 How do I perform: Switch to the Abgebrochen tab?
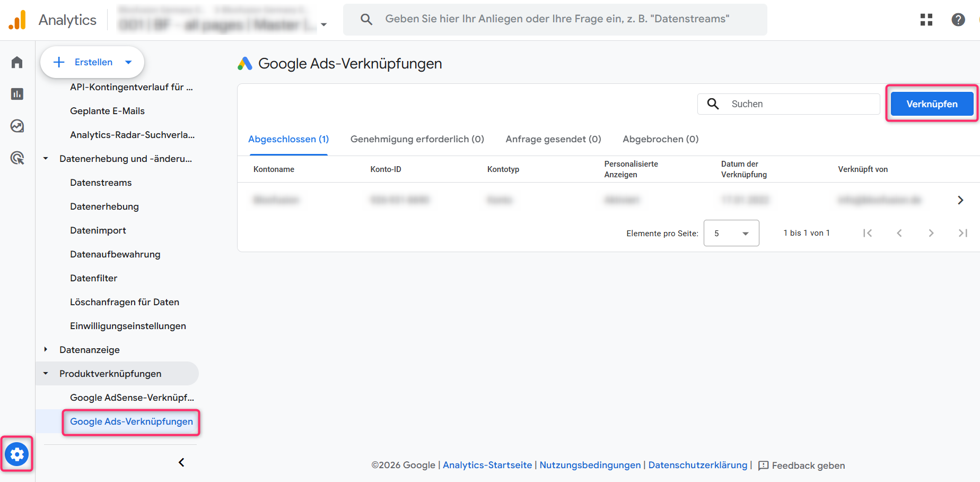(x=660, y=139)
